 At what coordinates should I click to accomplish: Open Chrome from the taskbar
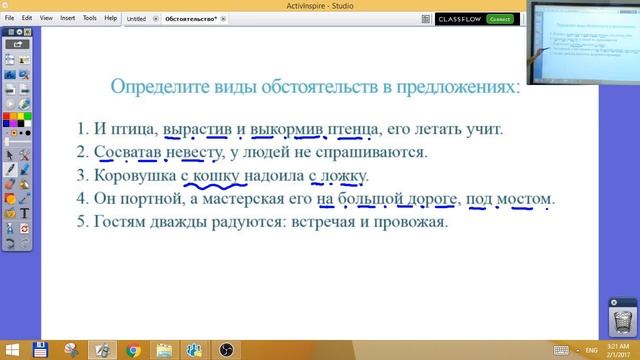[x=133, y=350]
